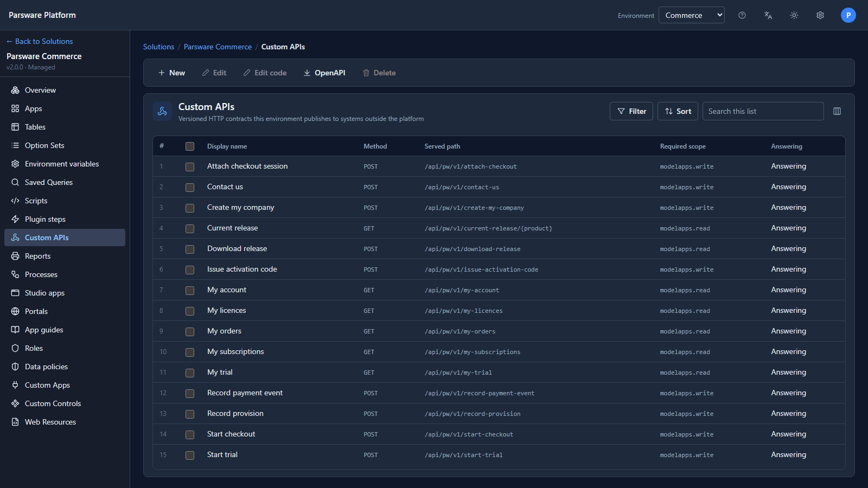This screenshot has width=868, height=488.
Task: Click the Custom APIs webhook header icon
Action: pos(162,111)
